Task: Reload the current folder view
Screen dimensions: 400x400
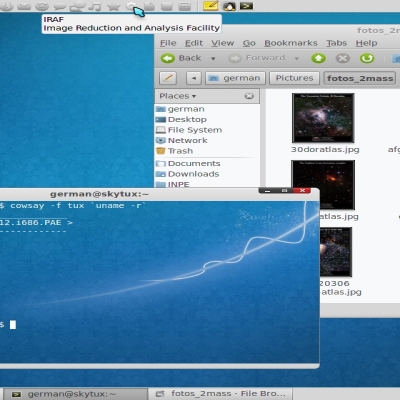Action: click(x=367, y=58)
